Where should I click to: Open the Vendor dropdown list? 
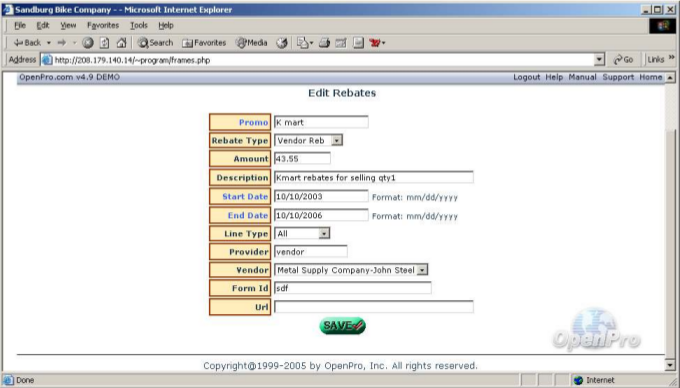(351, 270)
